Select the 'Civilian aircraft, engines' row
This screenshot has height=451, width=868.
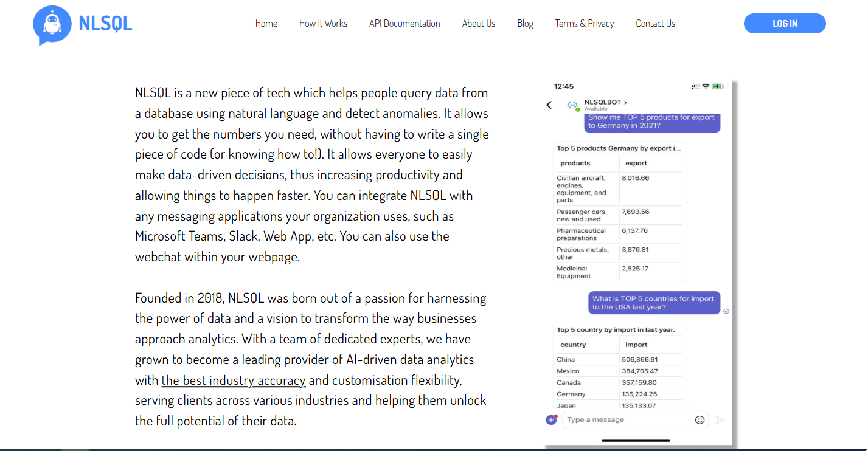pos(619,189)
